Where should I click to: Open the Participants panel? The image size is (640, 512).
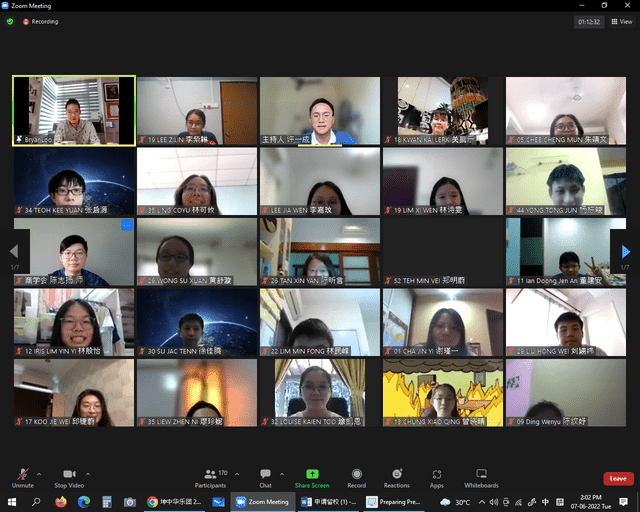coord(210,478)
